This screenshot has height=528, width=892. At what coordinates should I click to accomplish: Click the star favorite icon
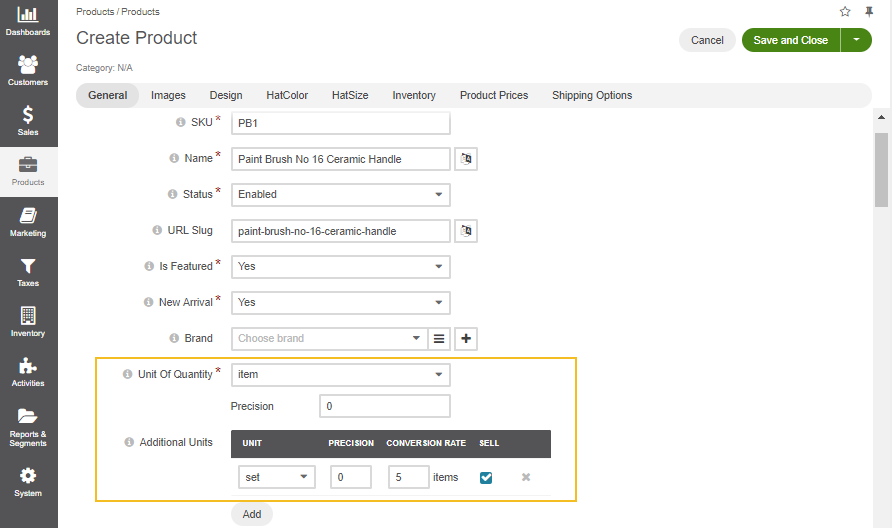click(x=845, y=12)
